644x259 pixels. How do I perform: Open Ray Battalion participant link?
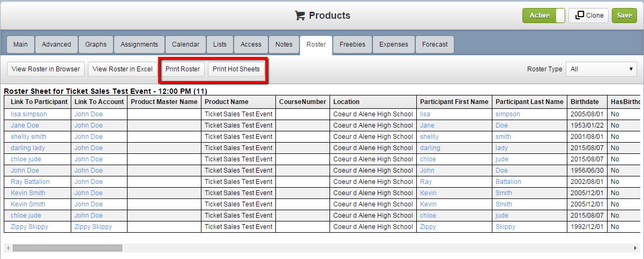[30, 182]
